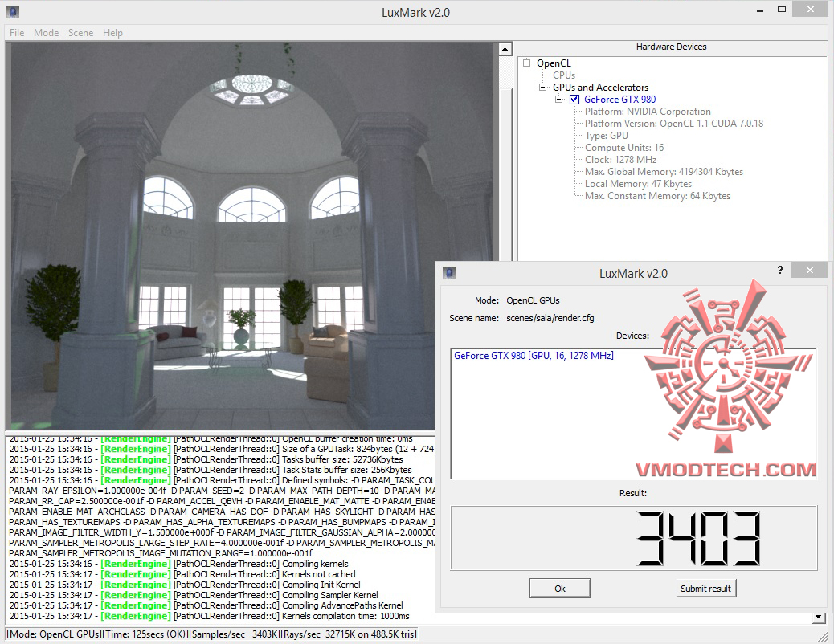Close the LuxMark result dialog
This screenshot has height=644, width=834.
(809, 270)
